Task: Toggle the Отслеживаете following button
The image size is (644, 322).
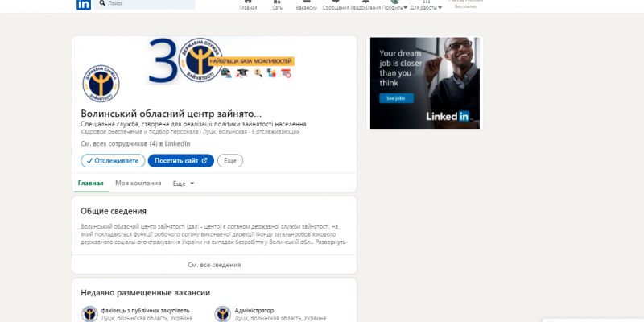Action: [x=113, y=160]
